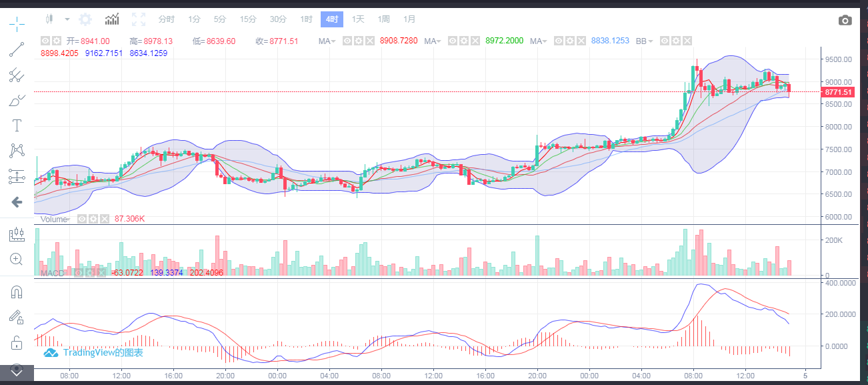Toggle visibility of the MA indicator
This screenshot has width=868, height=385.
click(x=347, y=41)
